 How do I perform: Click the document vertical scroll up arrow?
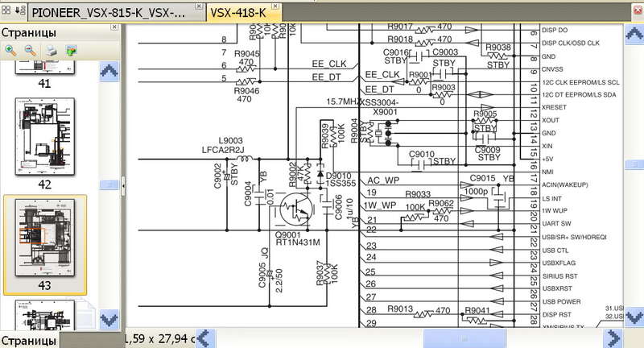click(x=634, y=33)
